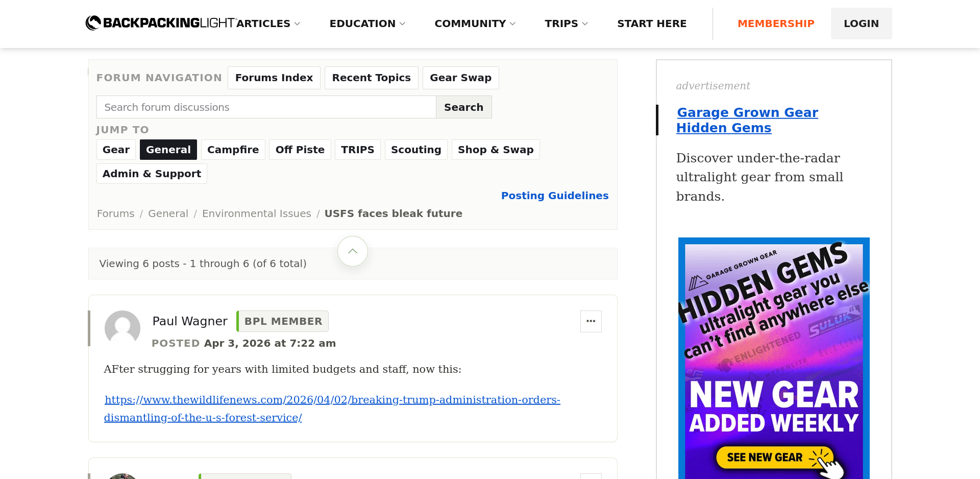980x479 pixels.
Task: Expand the Community dropdown menu
Action: coord(475,23)
